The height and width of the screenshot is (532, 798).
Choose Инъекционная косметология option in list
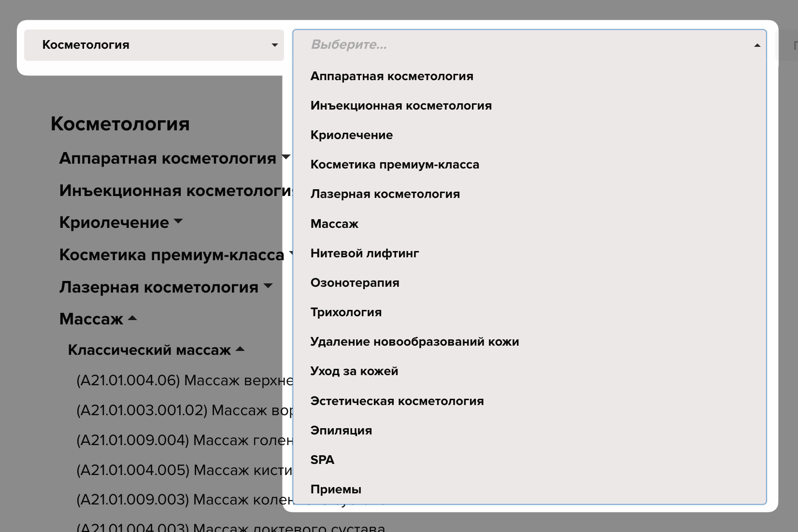pos(400,106)
